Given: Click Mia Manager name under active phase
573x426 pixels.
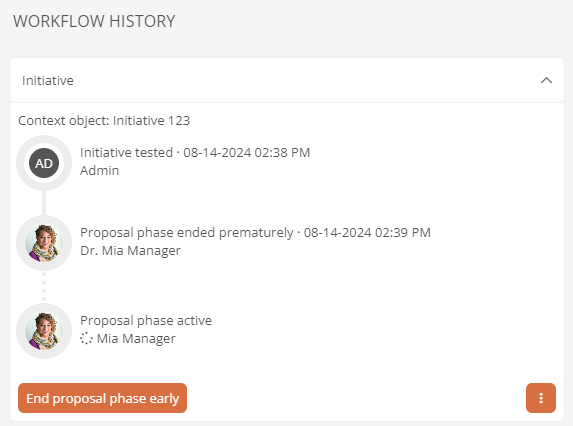Looking at the screenshot, I should (x=136, y=339).
